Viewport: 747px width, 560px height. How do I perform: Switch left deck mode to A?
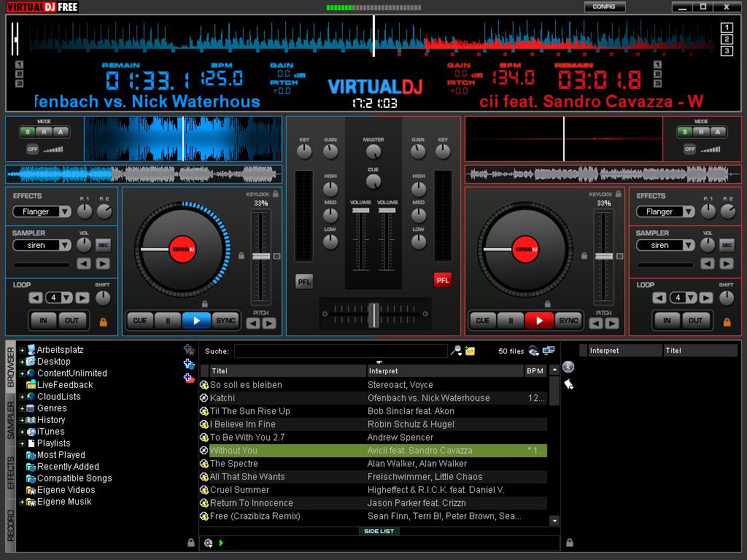61,132
